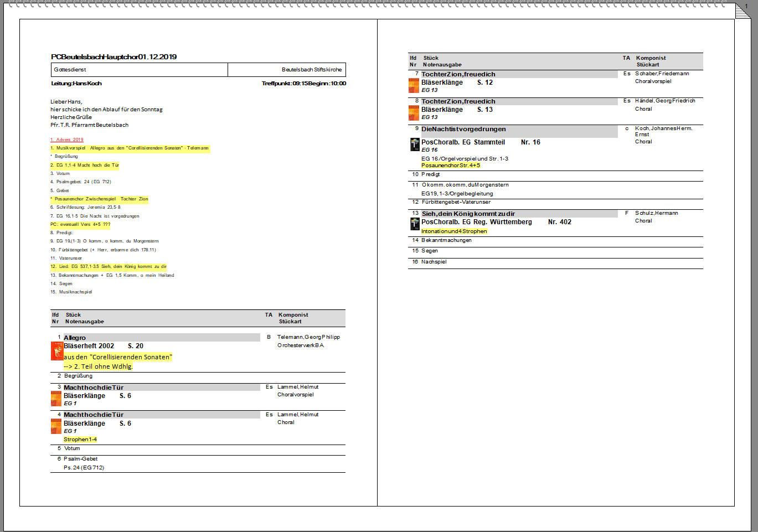Viewport: 758px width, 532px height.
Task: Click the PosChoralb. cross icon beside Nr. 402
Action: (x=415, y=224)
